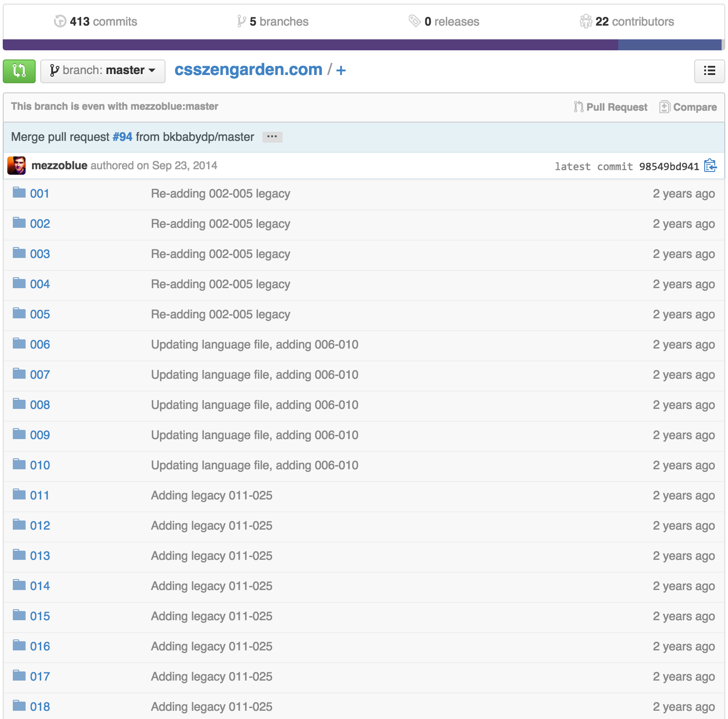
Task: Click the folder icon for 016
Action: point(19,645)
